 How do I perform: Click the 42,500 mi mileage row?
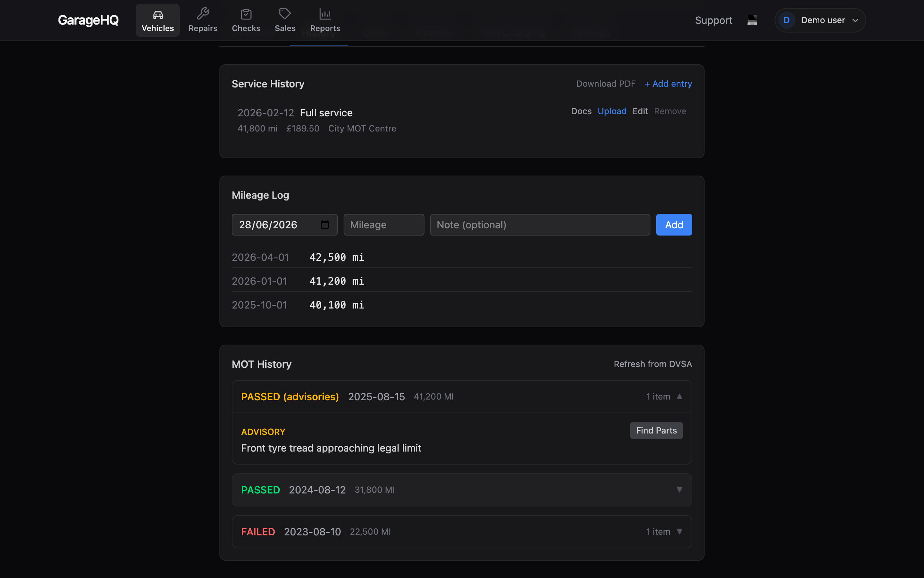tap(462, 257)
